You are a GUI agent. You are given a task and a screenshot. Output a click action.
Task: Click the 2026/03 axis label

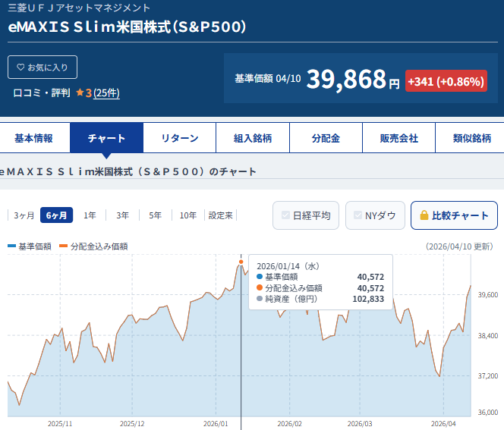pos(360,424)
